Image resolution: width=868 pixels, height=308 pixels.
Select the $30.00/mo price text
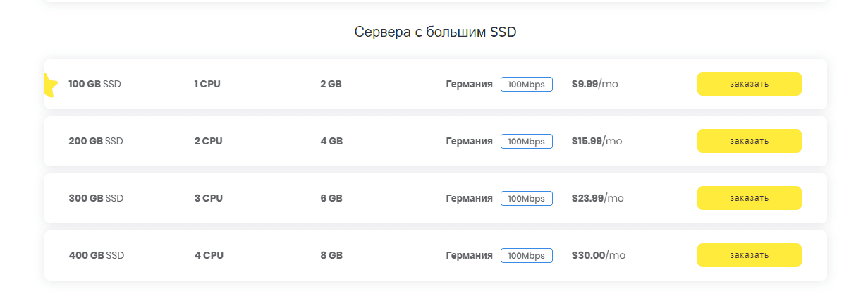click(x=598, y=255)
